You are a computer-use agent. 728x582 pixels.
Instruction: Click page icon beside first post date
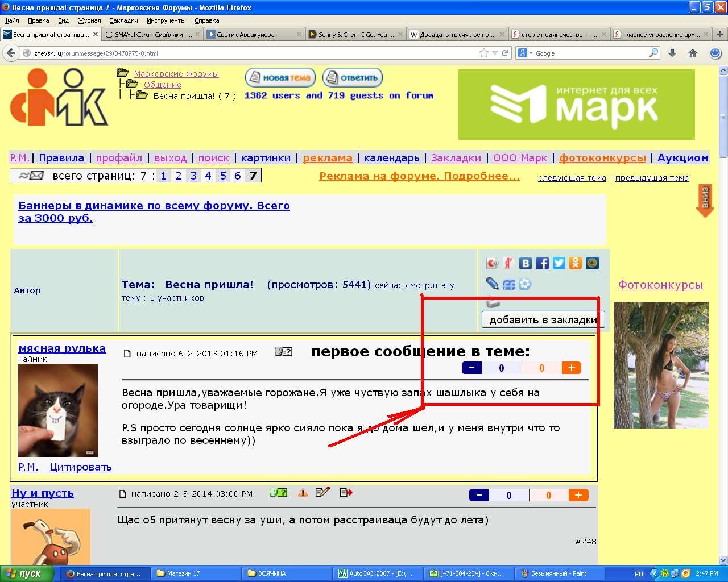click(127, 354)
